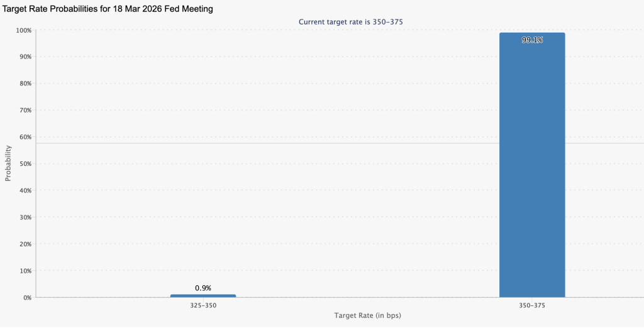
Task: Click the small 325–350 probability bar
Action: click(x=203, y=295)
